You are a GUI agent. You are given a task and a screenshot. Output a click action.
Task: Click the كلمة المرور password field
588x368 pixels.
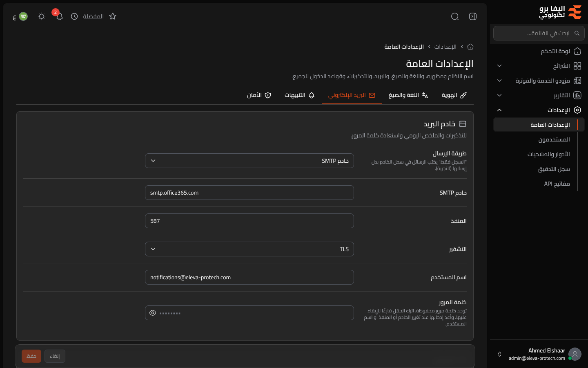pyautogui.click(x=249, y=313)
